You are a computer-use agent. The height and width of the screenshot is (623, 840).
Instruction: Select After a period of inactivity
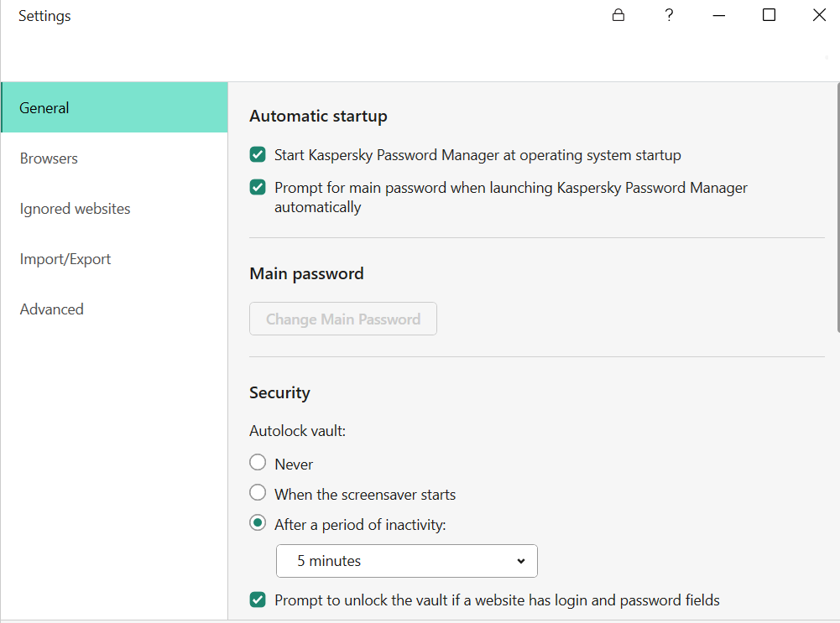click(258, 523)
